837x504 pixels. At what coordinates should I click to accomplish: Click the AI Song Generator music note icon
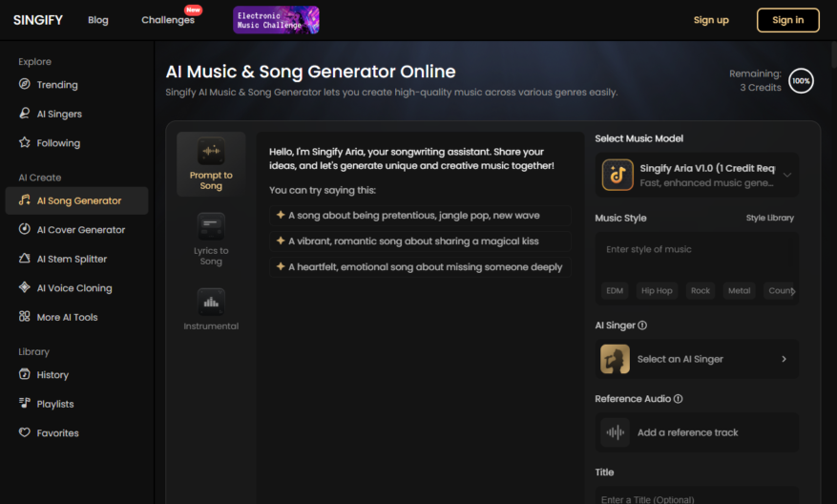pyautogui.click(x=25, y=200)
